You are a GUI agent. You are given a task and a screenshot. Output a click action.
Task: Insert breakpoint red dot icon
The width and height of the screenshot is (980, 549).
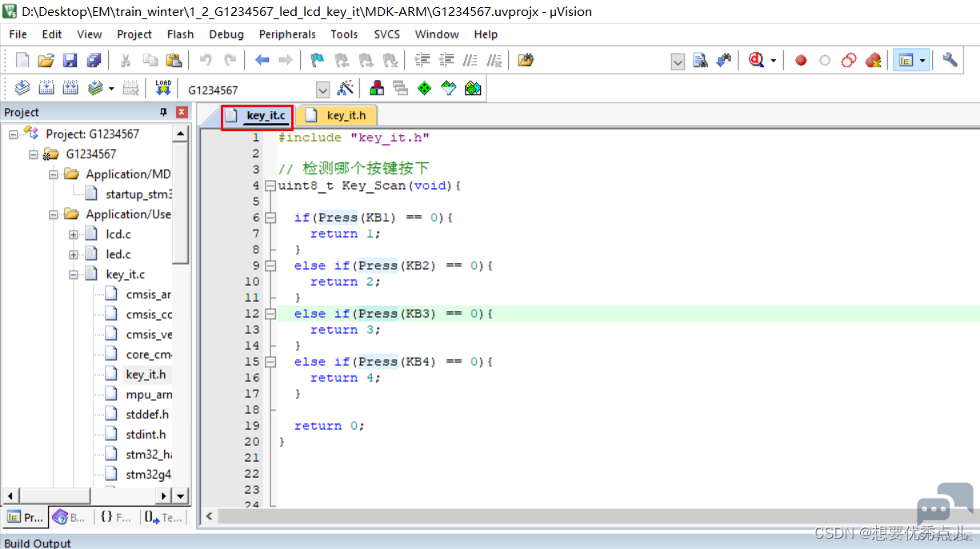click(801, 60)
